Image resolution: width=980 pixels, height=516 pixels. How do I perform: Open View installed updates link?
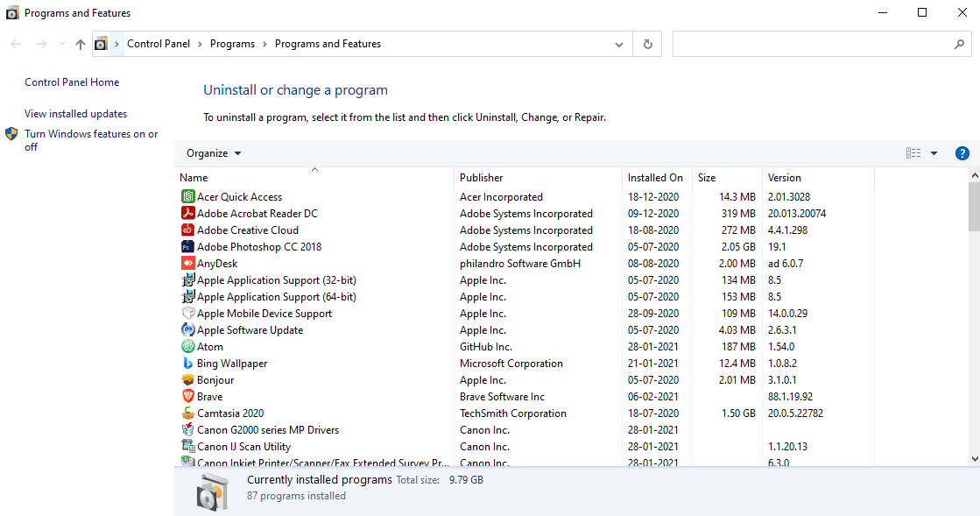(75, 114)
